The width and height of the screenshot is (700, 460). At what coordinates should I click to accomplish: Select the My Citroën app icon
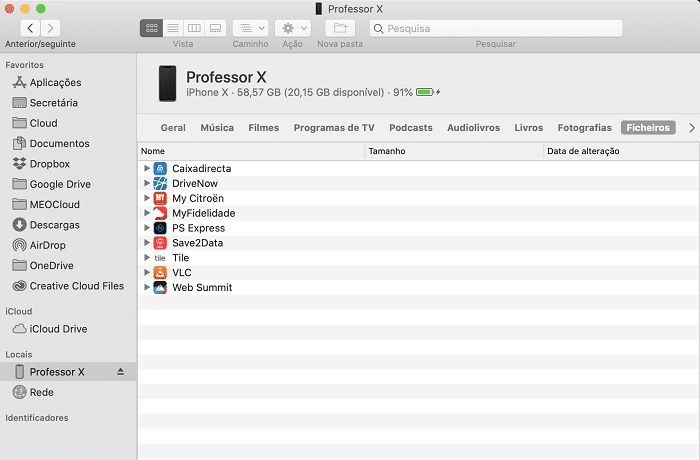click(x=160, y=198)
